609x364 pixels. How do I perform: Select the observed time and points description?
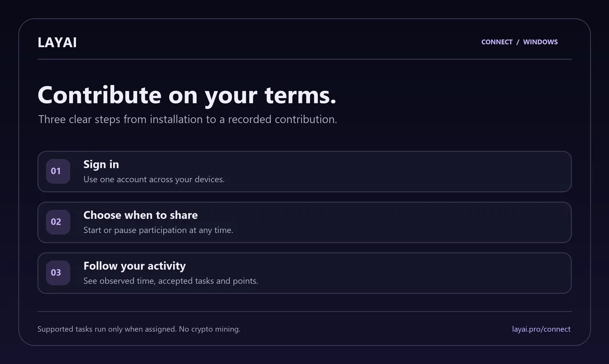point(171,281)
